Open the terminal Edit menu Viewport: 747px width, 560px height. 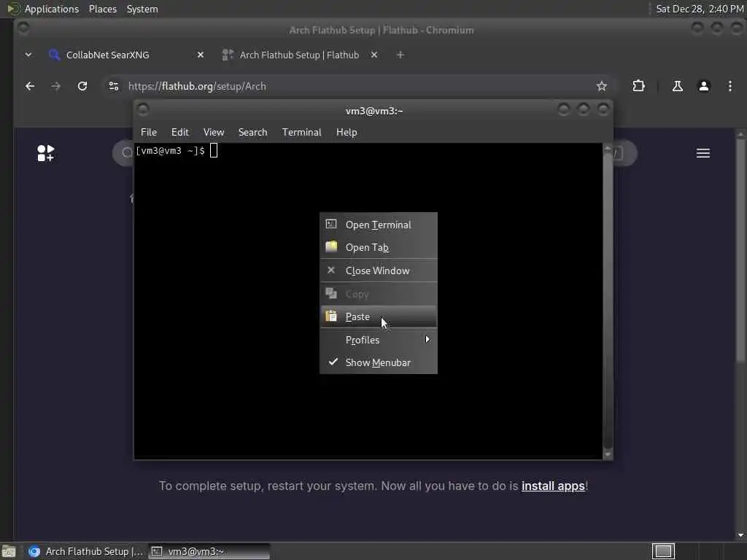click(x=180, y=133)
